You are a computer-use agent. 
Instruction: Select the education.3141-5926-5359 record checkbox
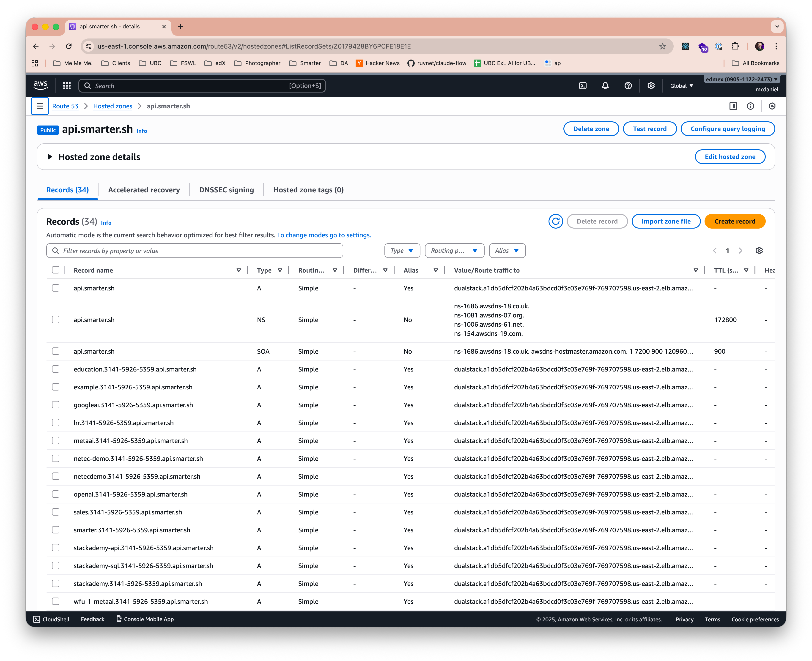point(56,369)
